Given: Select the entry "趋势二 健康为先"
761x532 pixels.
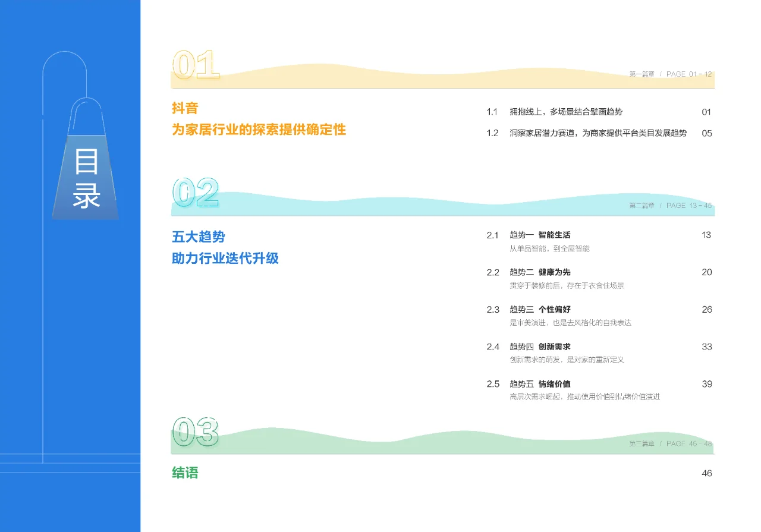Looking at the screenshot, I should coord(540,272).
